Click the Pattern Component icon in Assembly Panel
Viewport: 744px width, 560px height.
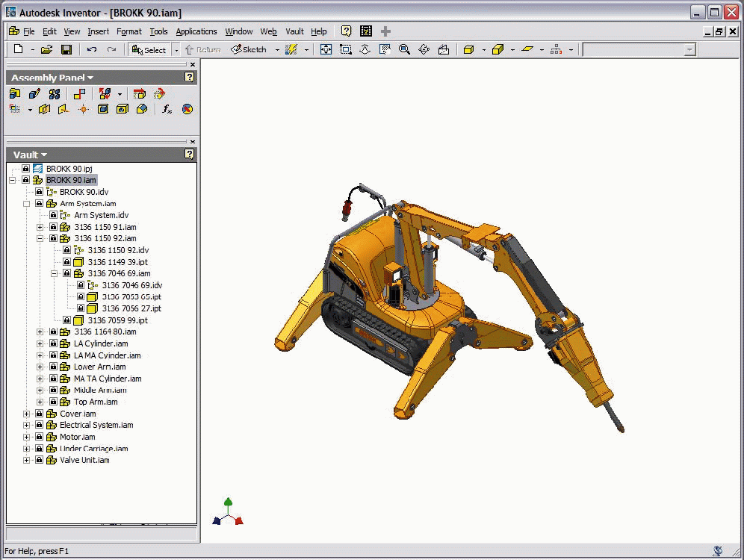coord(55,94)
